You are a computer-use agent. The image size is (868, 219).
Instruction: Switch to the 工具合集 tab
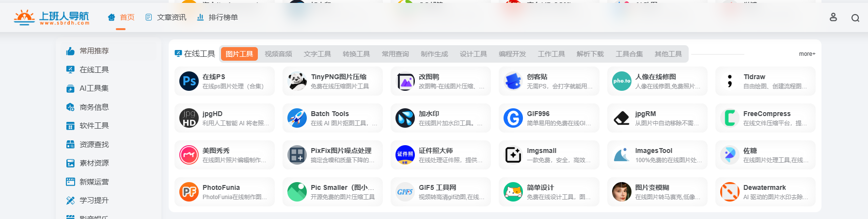pyautogui.click(x=630, y=54)
